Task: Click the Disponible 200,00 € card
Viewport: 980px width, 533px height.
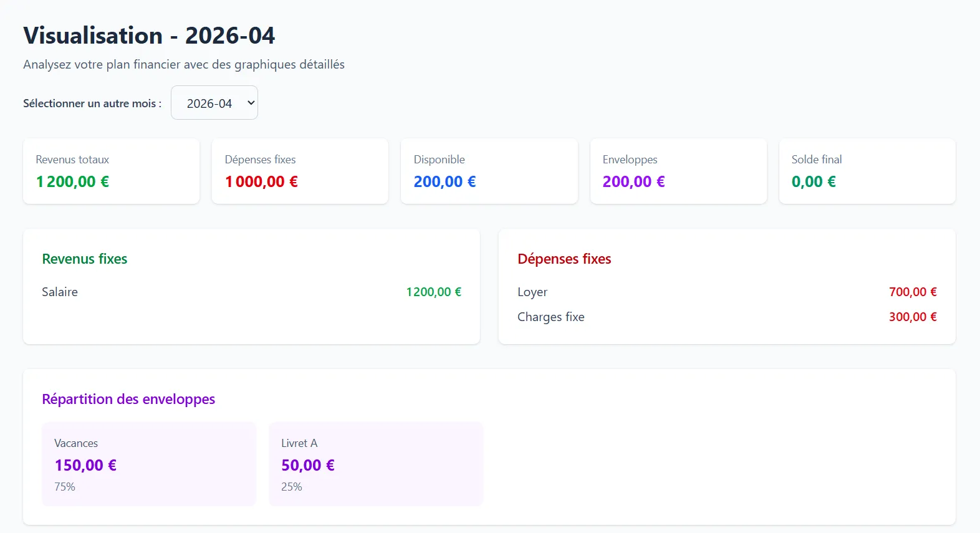Action: coord(489,171)
